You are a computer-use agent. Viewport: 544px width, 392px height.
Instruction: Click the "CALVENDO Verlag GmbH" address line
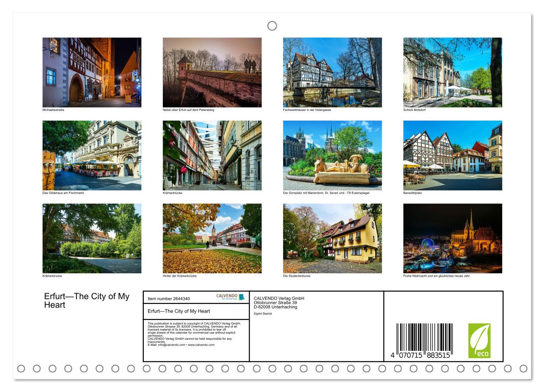279,298
